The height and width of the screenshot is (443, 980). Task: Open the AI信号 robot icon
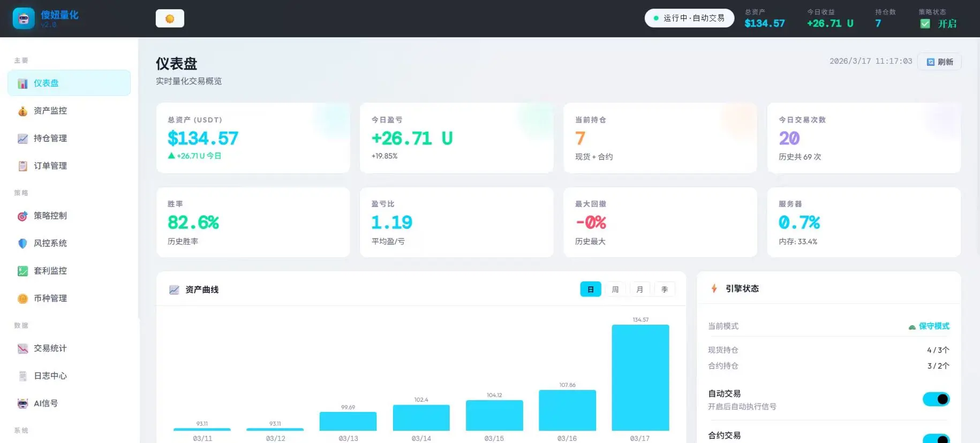tap(22, 403)
